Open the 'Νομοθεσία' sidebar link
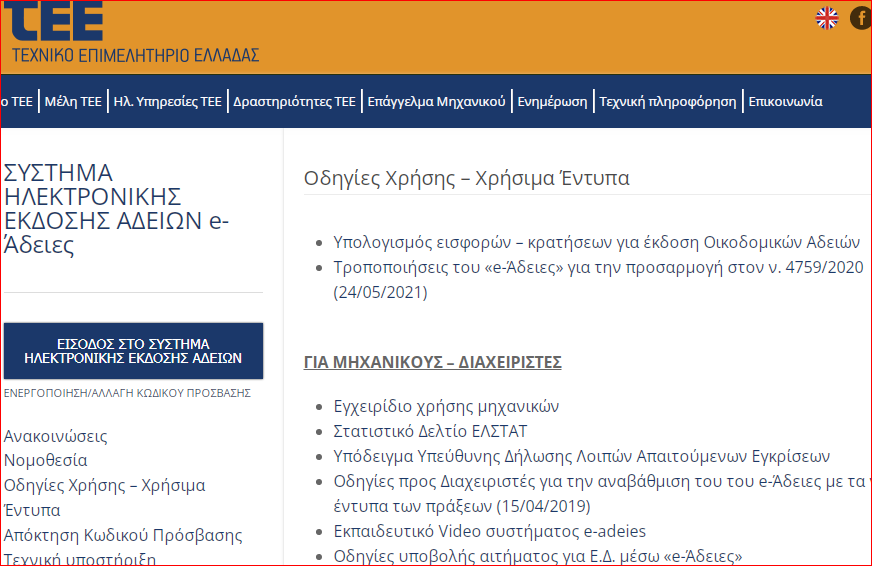The image size is (872, 566). pyautogui.click(x=46, y=460)
